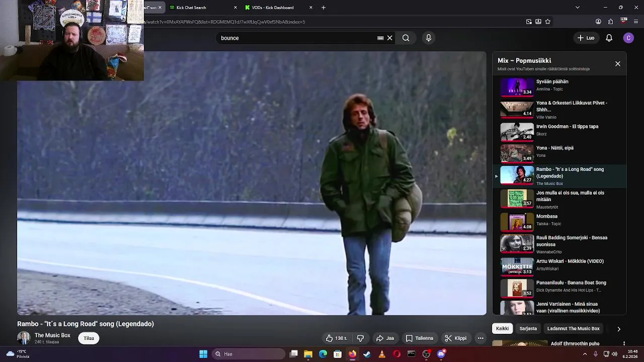Clear the search text with X icon
The height and width of the screenshot is (362, 644).
point(389,38)
